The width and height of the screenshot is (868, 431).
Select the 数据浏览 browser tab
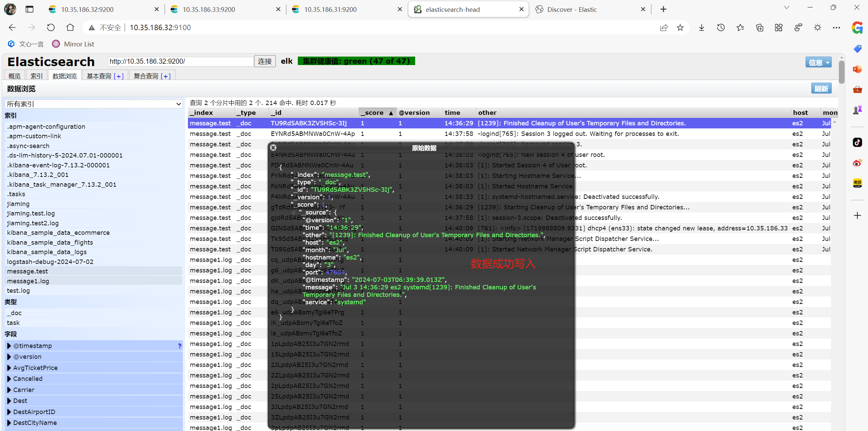pyautogui.click(x=64, y=76)
